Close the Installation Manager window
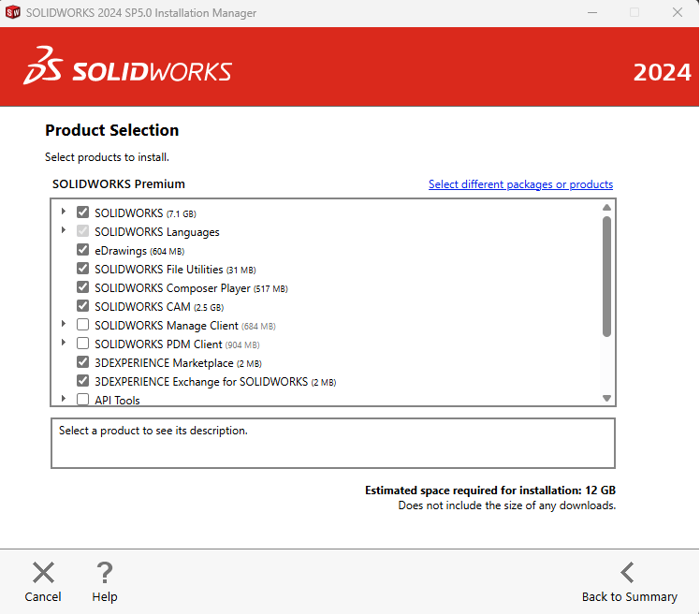 tap(678, 12)
